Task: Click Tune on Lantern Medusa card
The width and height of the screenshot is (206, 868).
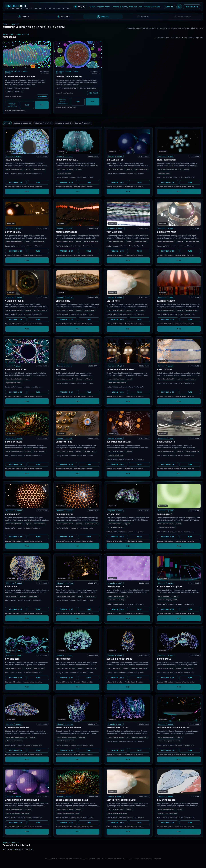Action: [x=190, y=320]
